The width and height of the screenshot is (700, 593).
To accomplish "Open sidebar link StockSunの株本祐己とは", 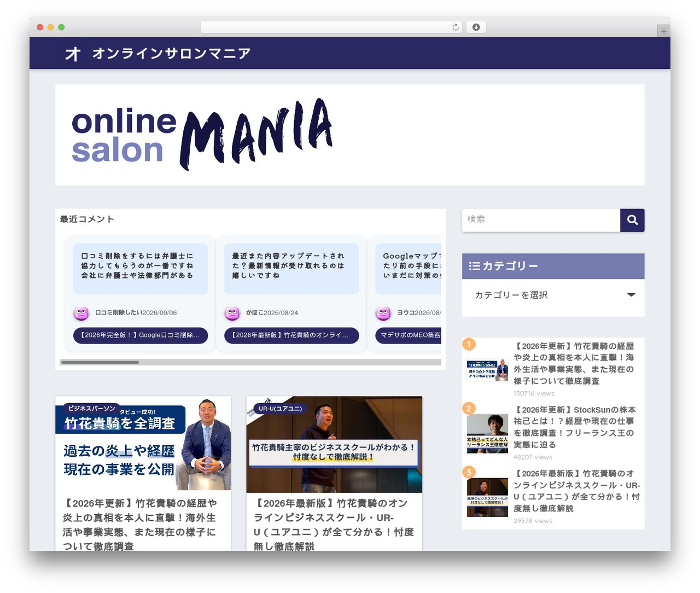I will [x=575, y=427].
